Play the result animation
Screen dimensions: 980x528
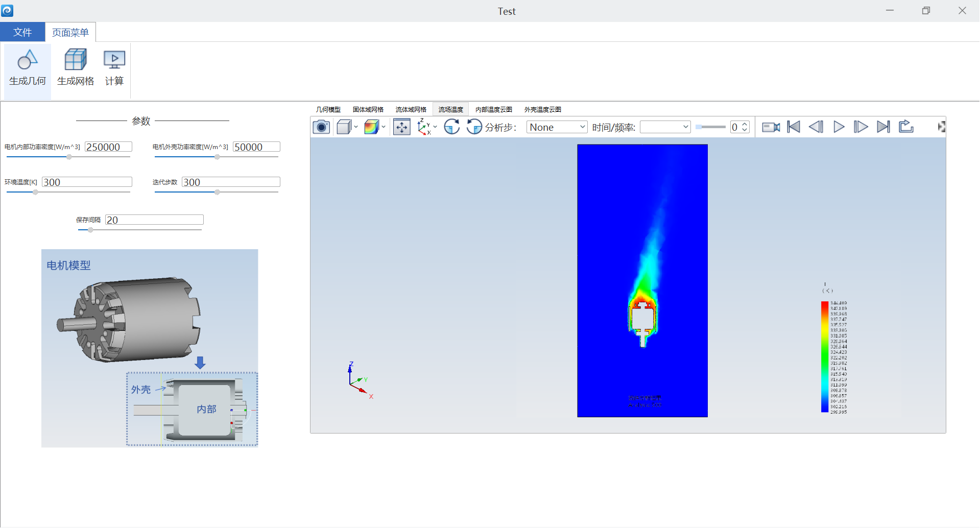pyautogui.click(x=839, y=127)
